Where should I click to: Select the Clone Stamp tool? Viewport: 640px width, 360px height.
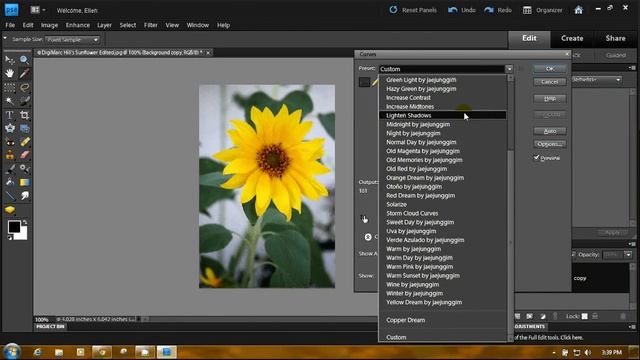[9, 156]
